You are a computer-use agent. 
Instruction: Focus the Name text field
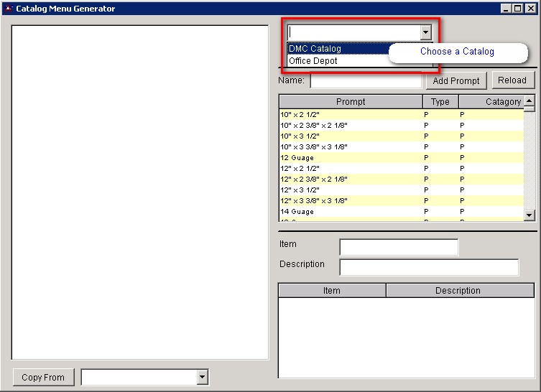(365, 81)
